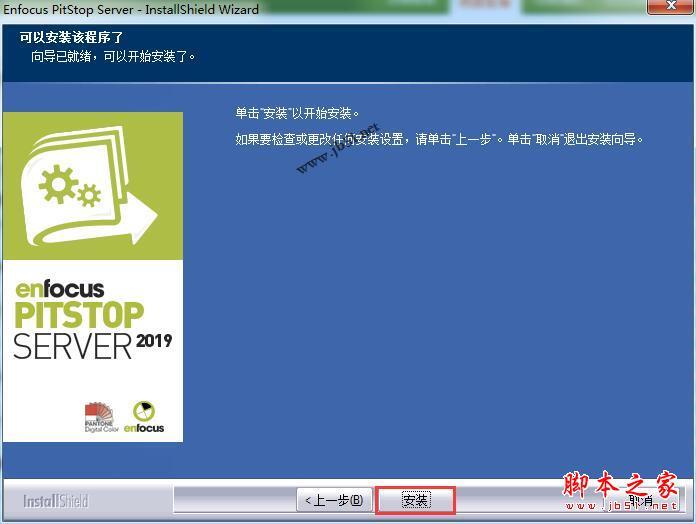Click the instruction line 单击“安装”以开始安装。
Image resolution: width=696 pixels, height=524 pixels.
[x=297, y=113]
